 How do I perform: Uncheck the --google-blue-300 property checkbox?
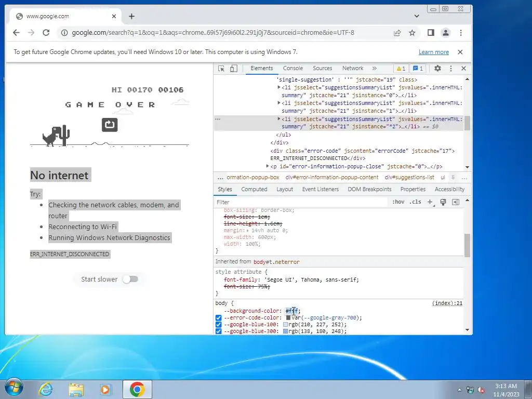pos(218,331)
